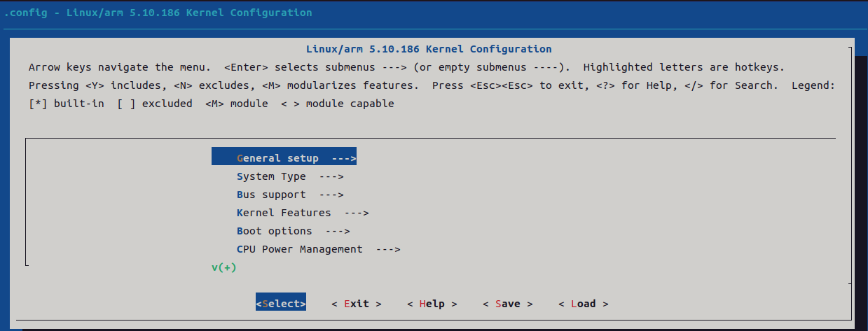Click the .config Linux/arm title text

pos(158,13)
